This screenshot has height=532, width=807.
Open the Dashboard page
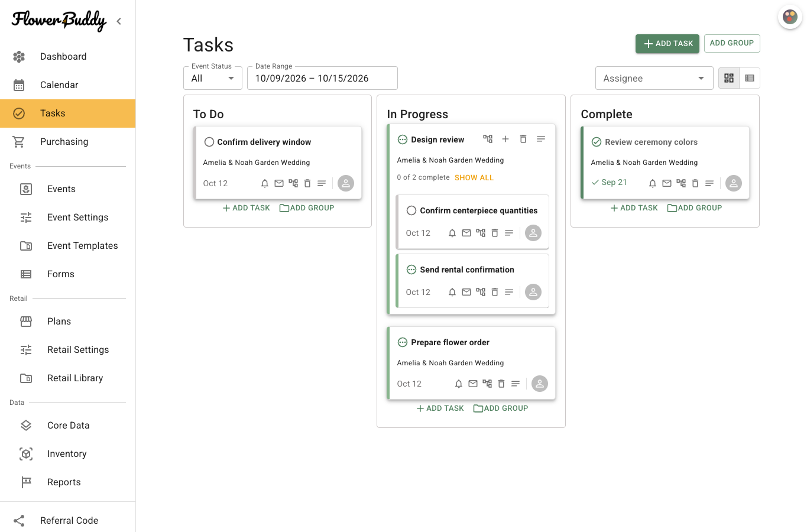pos(68,57)
